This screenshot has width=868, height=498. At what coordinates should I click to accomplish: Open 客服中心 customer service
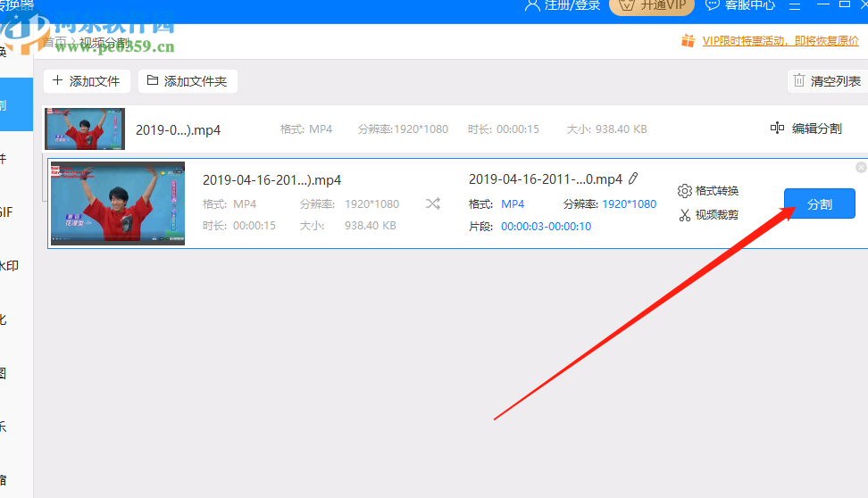(x=740, y=5)
